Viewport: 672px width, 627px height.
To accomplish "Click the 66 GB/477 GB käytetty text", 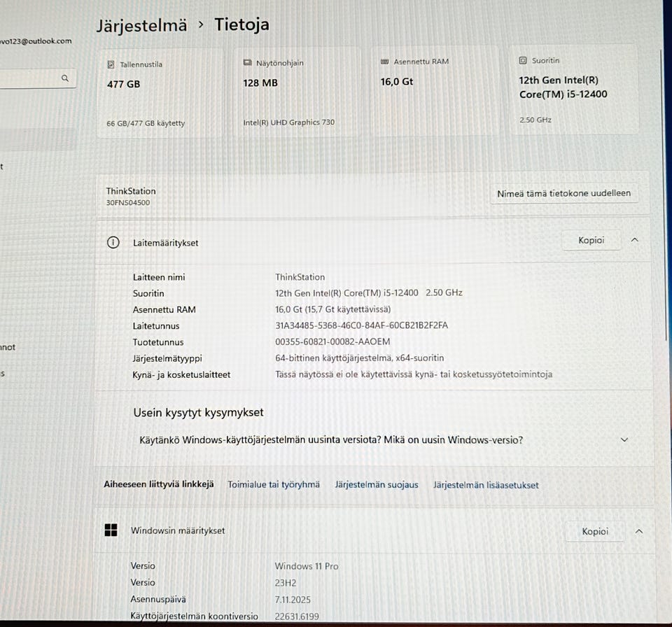I will click(x=146, y=123).
